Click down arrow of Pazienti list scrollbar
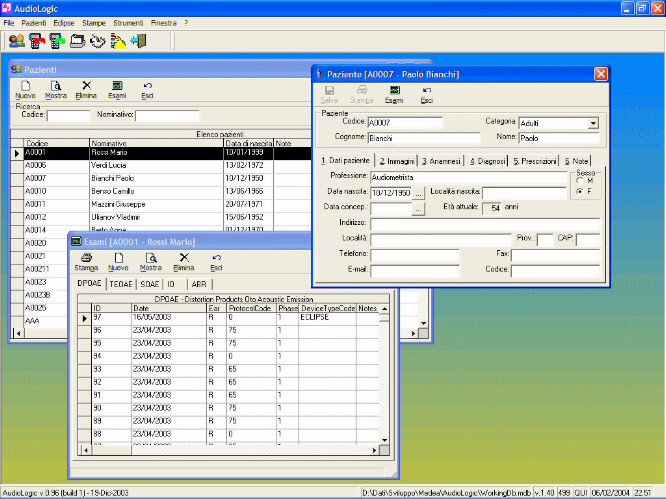This screenshot has height=499, width=666. pos(423,324)
